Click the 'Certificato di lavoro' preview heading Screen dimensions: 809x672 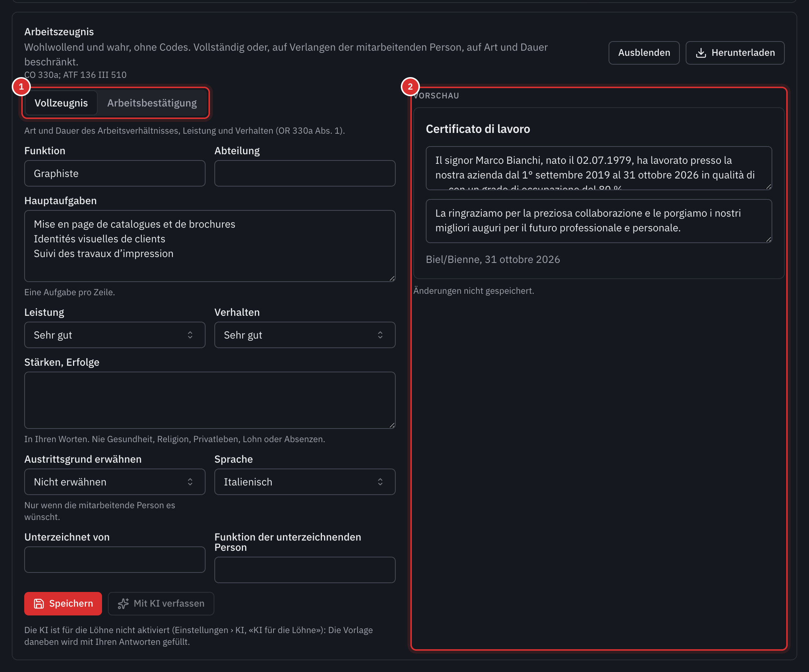478,129
